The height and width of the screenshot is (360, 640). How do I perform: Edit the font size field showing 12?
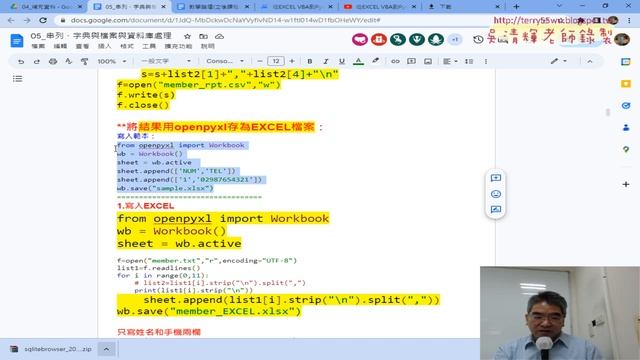coord(276,61)
